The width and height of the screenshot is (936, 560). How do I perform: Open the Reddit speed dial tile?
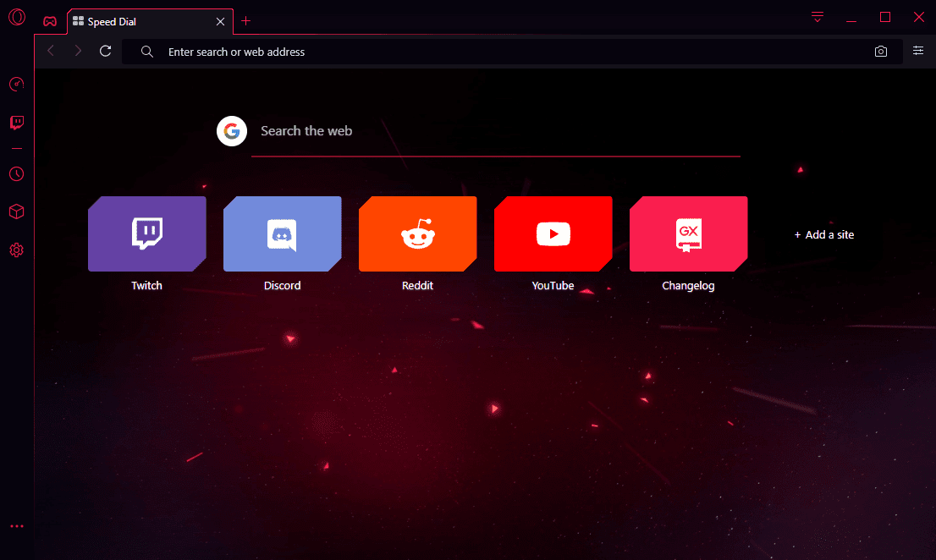click(x=418, y=233)
